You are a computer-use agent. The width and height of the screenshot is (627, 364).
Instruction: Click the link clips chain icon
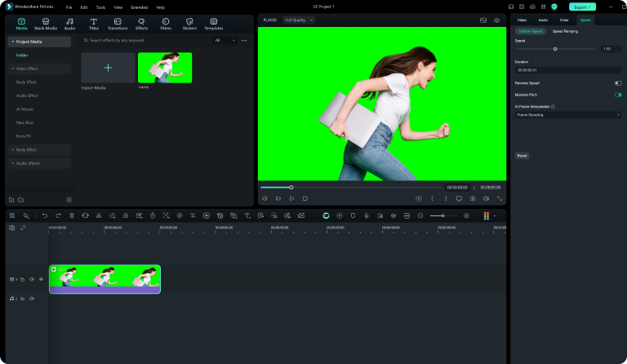tap(23, 228)
